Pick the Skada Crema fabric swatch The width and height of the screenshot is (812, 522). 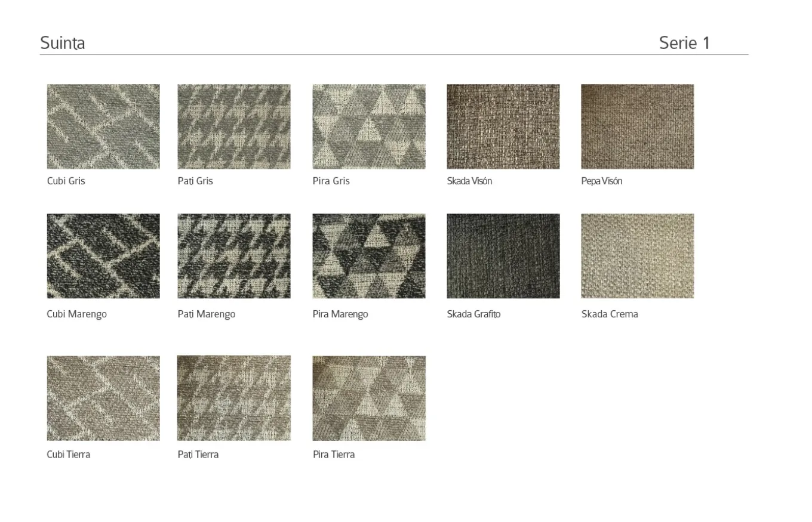(637, 256)
